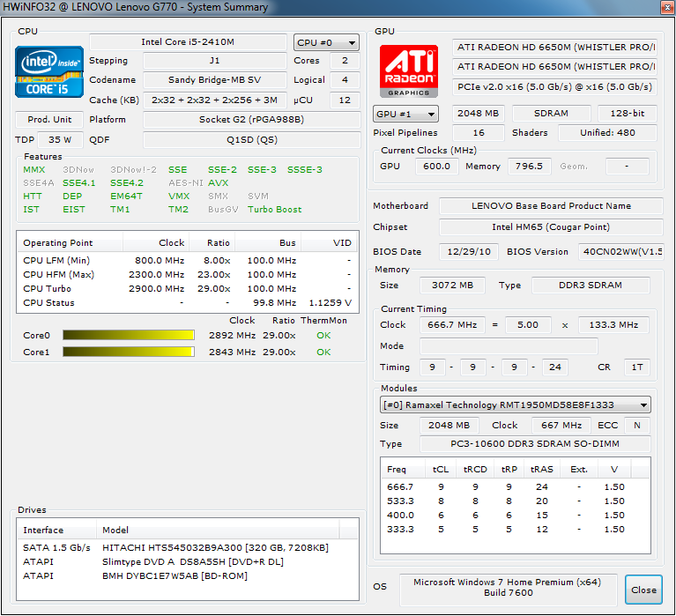This screenshot has height=616, width=676.
Task: Click the CPU Turbo operating point row
Action: pyautogui.click(x=188, y=288)
